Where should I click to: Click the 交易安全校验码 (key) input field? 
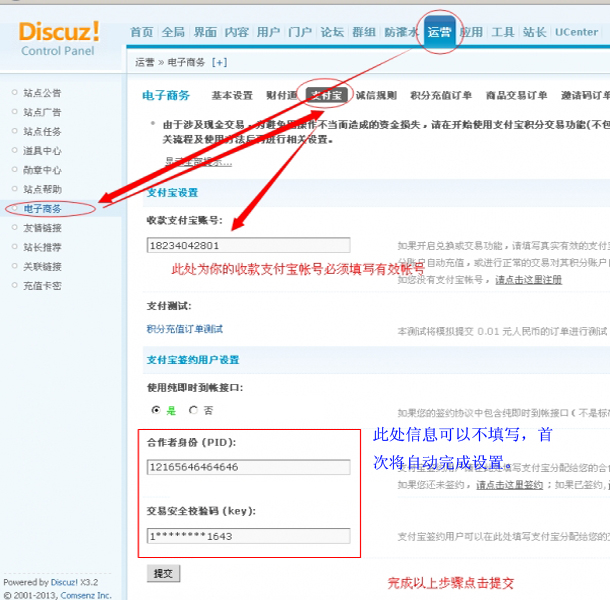[x=248, y=536]
